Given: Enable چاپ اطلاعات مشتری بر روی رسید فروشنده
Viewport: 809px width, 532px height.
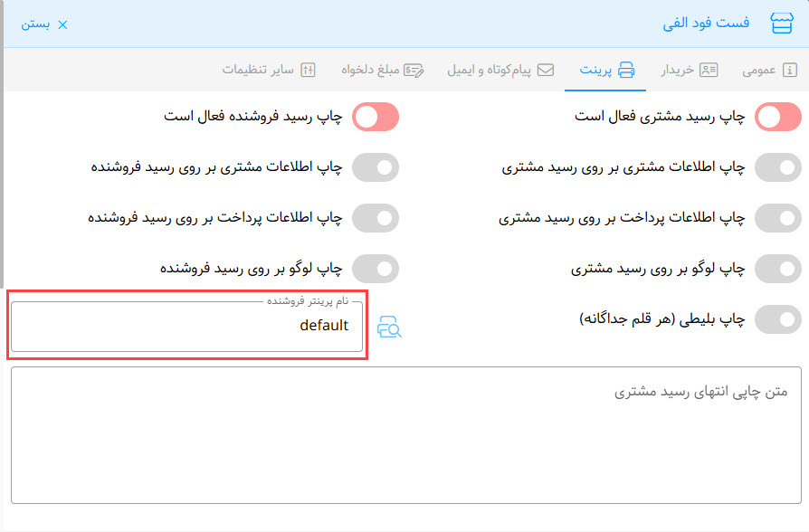Looking at the screenshot, I should [x=376, y=167].
